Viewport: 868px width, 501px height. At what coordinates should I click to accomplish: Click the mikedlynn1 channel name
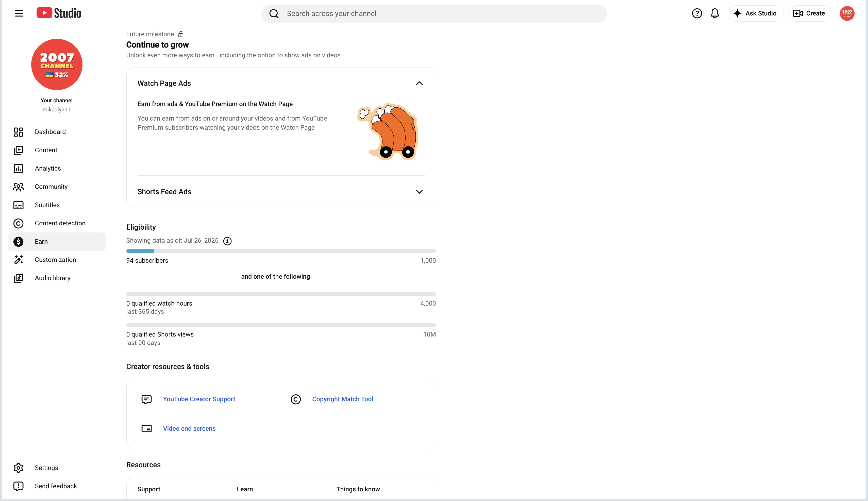pyautogui.click(x=56, y=109)
